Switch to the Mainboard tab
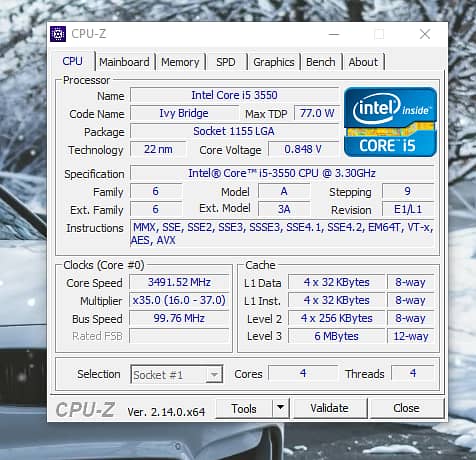476x460 pixels. click(x=124, y=62)
